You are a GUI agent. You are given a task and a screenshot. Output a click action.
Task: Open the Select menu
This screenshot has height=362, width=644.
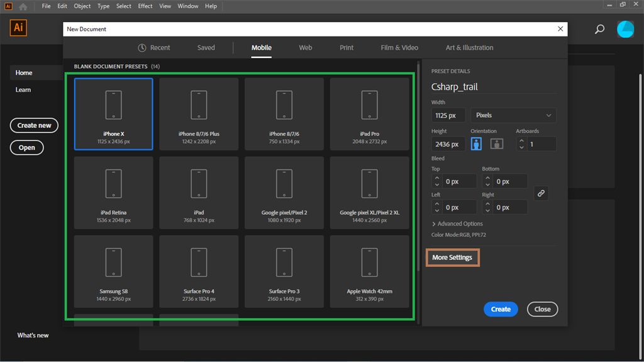(x=124, y=6)
